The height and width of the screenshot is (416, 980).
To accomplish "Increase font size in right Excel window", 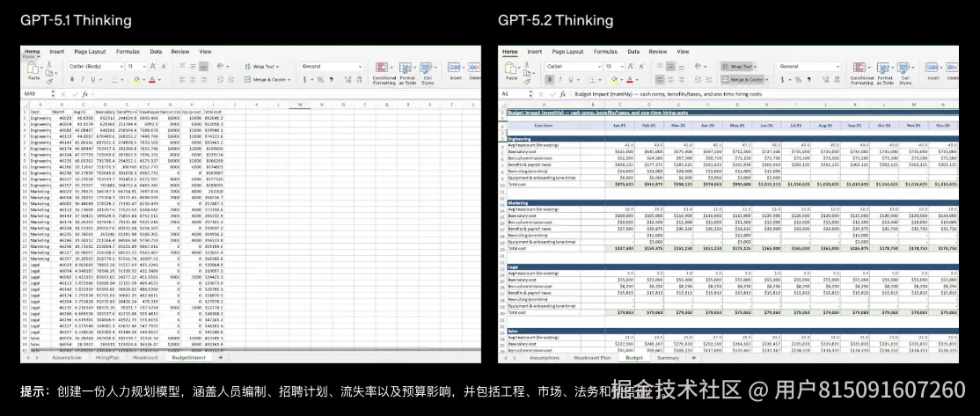I will (631, 66).
